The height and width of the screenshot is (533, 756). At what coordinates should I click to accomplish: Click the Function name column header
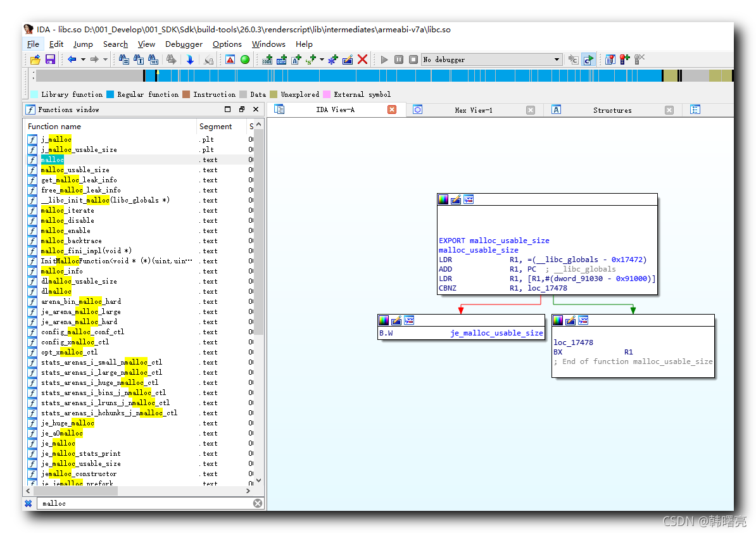pyautogui.click(x=111, y=126)
